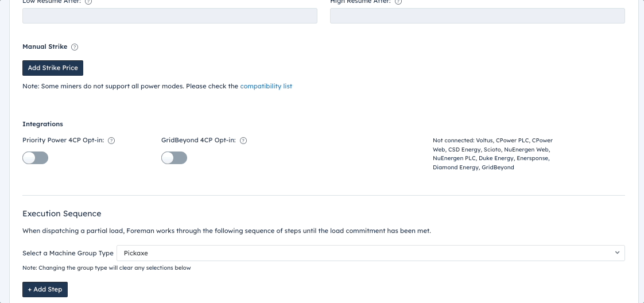The width and height of the screenshot is (644, 303).
Task: Click the Not connected integrations list text
Action: tap(493, 154)
